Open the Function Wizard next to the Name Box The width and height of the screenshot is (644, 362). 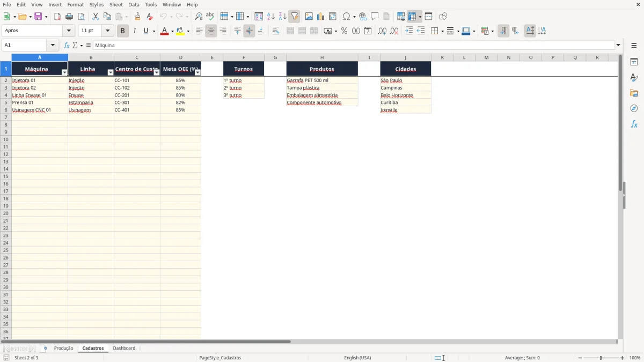[67, 46]
